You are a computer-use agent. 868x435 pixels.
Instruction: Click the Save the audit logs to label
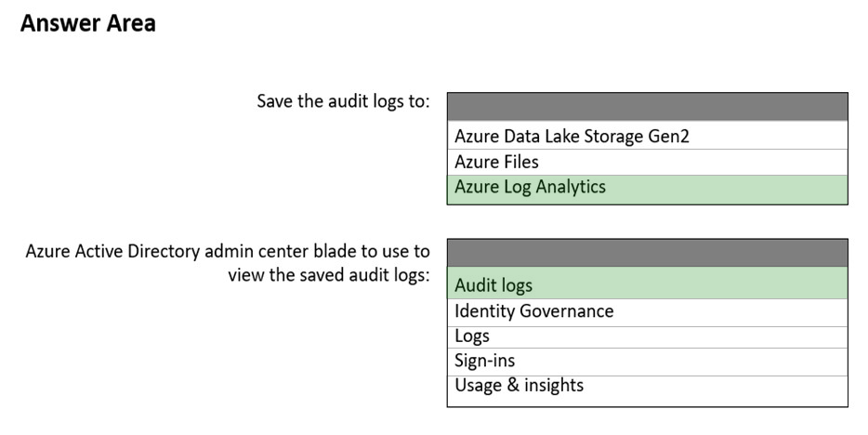coord(343,102)
